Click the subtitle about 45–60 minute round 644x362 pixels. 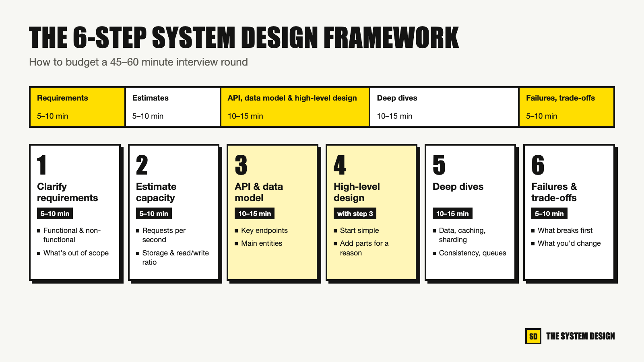pyautogui.click(x=138, y=62)
